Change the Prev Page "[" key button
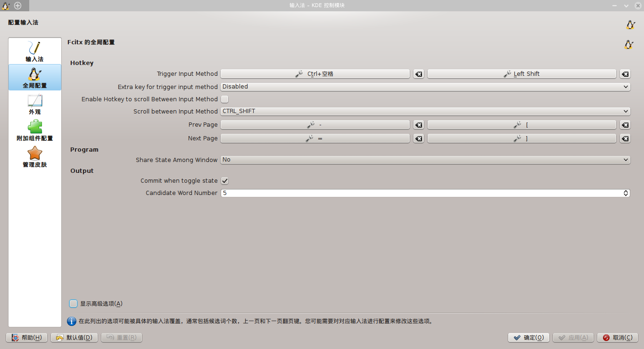The width and height of the screenshot is (644, 349). 521,125
